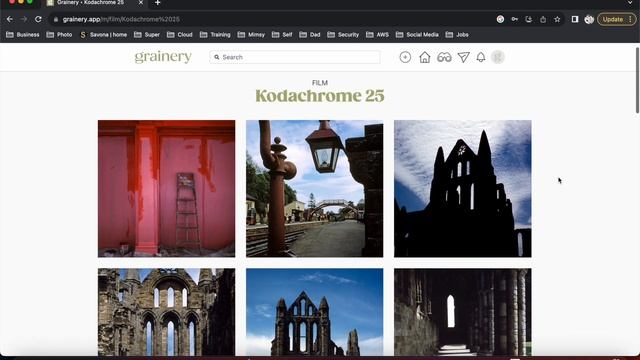Click the Kodachrome 25 heading
Viewport: 640px width, 360px height.
pyautogui.click(x=320, y=96)
